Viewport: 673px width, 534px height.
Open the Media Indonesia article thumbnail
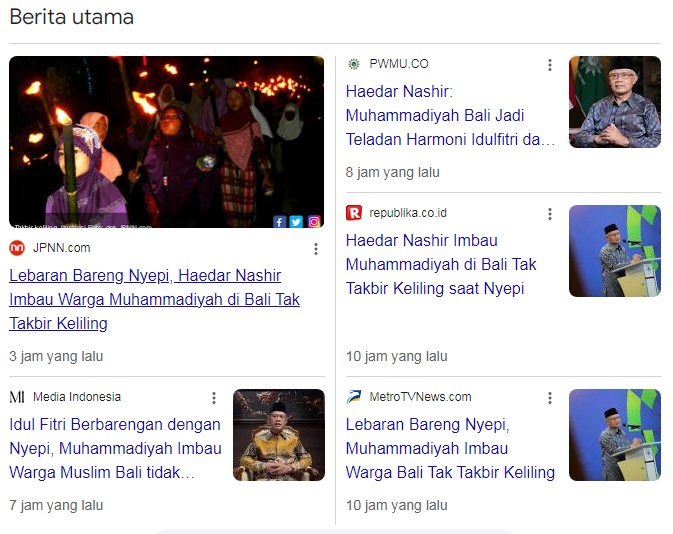pos(279,435)
